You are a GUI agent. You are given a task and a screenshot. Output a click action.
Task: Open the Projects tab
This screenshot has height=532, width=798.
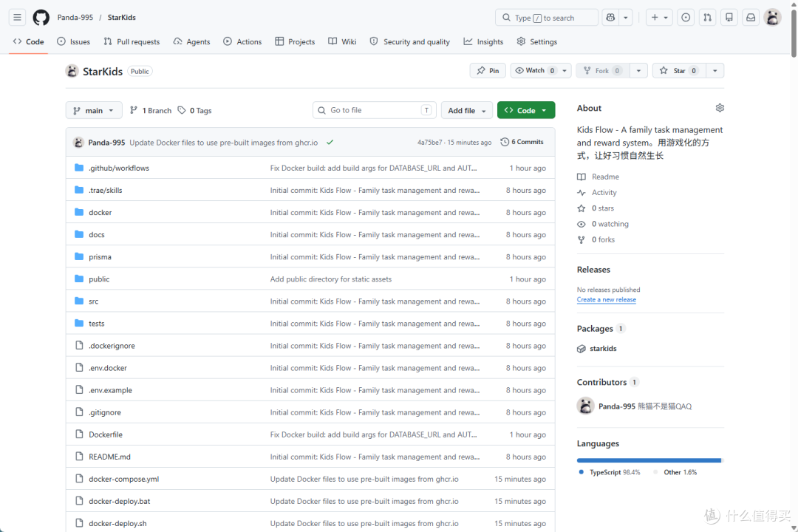(295, 41)
